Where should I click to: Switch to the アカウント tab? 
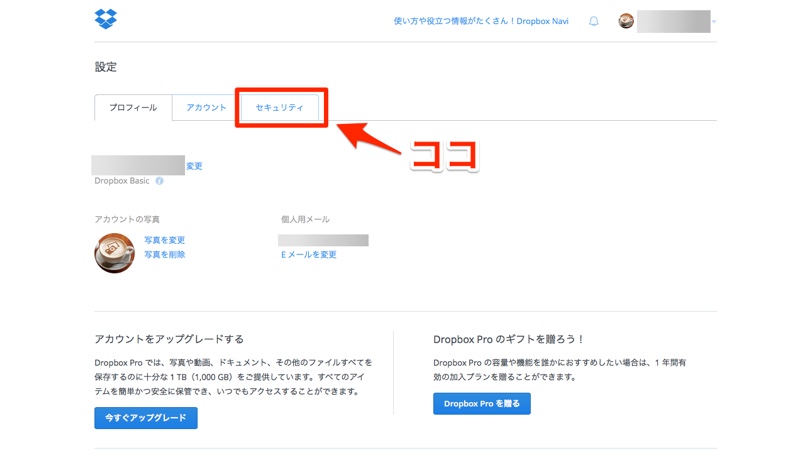point(206,108)
